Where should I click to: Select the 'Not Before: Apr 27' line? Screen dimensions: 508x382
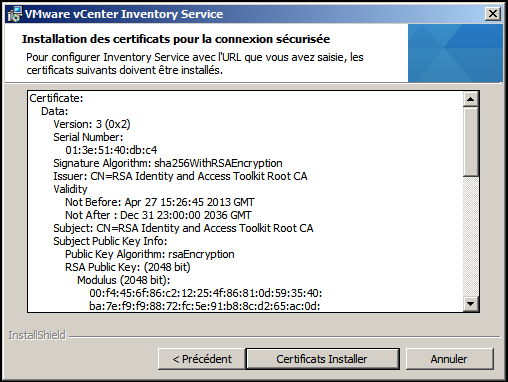coord(160,202)
